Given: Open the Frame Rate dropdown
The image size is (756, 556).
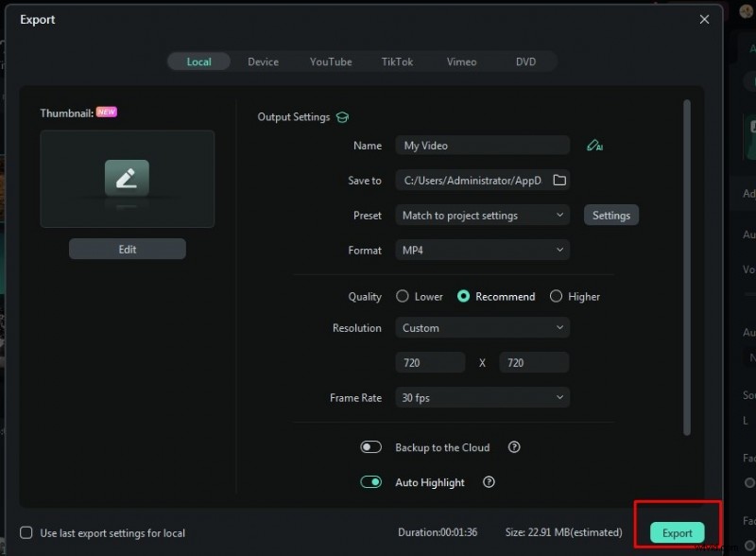Looking at the screenshot, I should coord(482,398).
